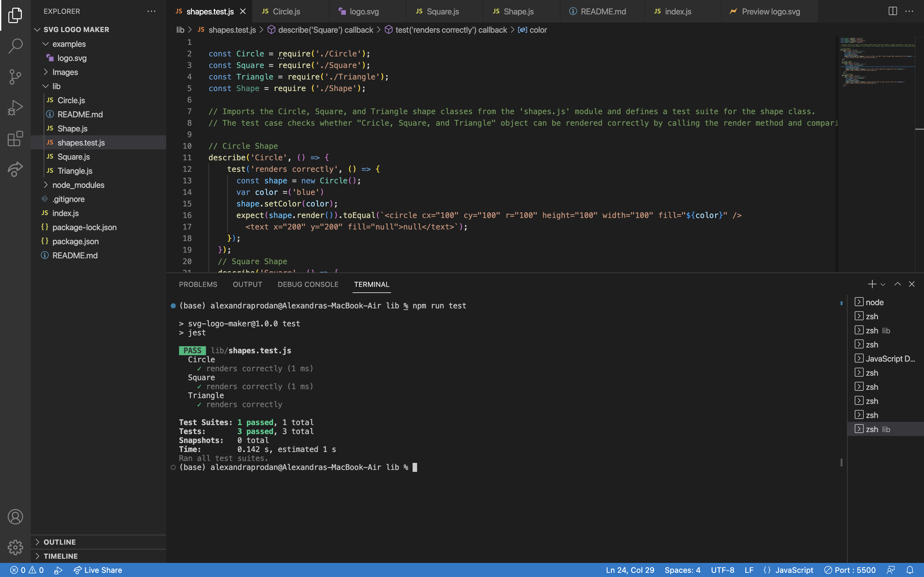Switch to the PROBLEMS tab
Viewport: 924px width, 577px height.
click(x=198, y=284)
